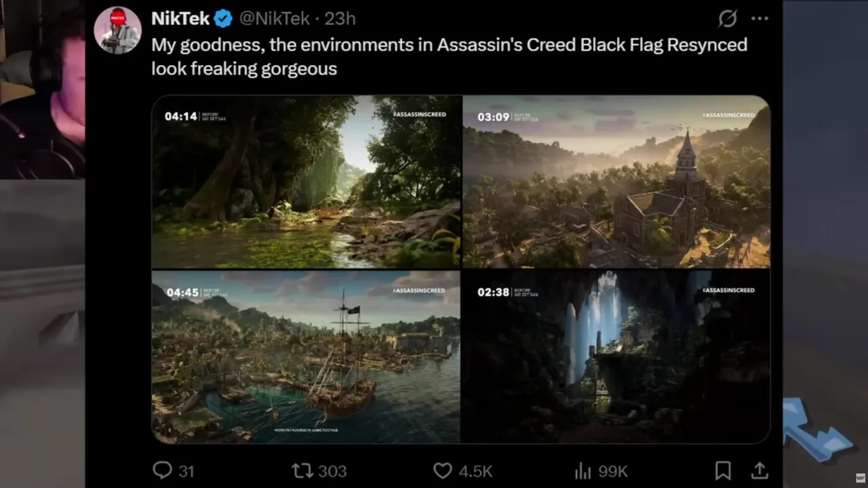Open the dark waterfall cave image
The image size is (868, 488).
coord(616,357)
